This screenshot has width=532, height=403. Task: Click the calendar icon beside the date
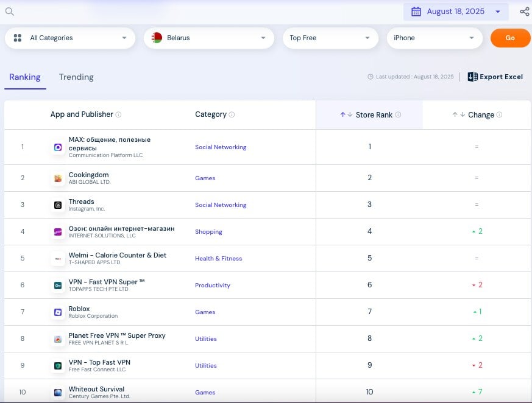[x=416, y=12]
